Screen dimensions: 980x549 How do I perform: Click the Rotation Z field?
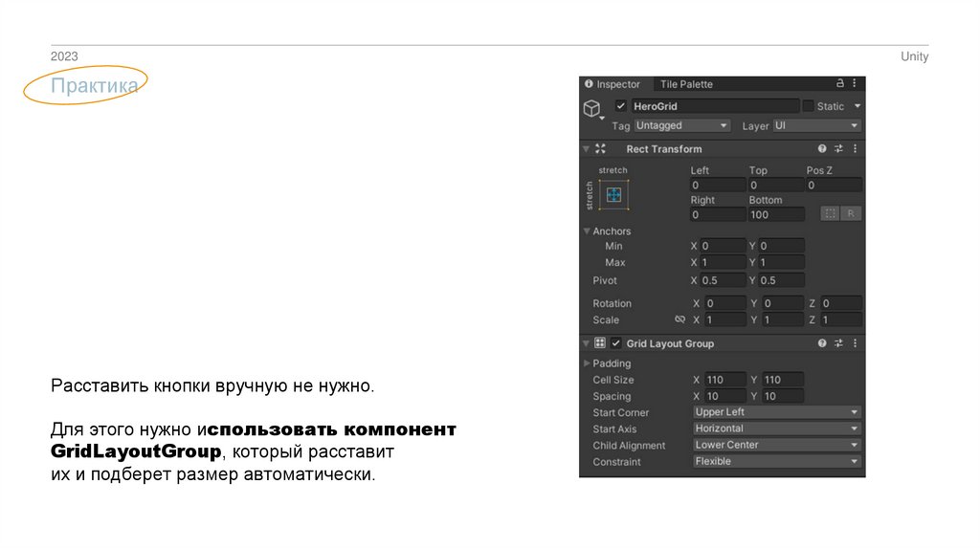841,303
